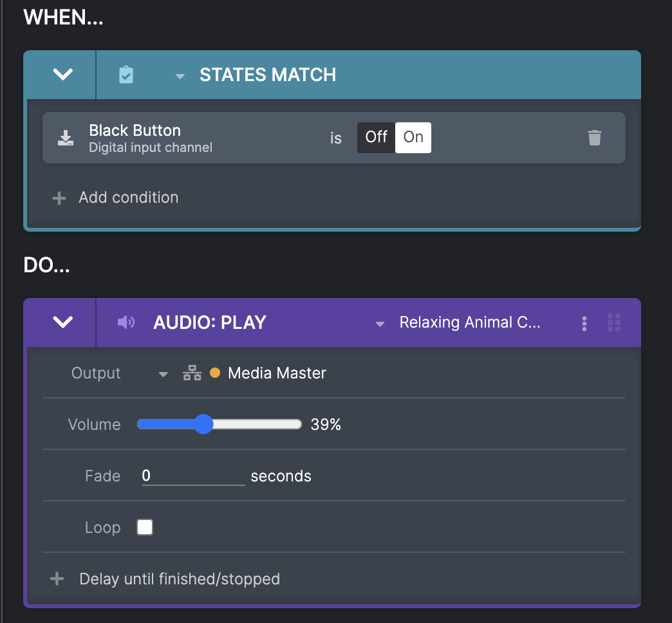Click the seconds unit label
The width and height of the screenshot is (672, 623).
click(281, 476)
